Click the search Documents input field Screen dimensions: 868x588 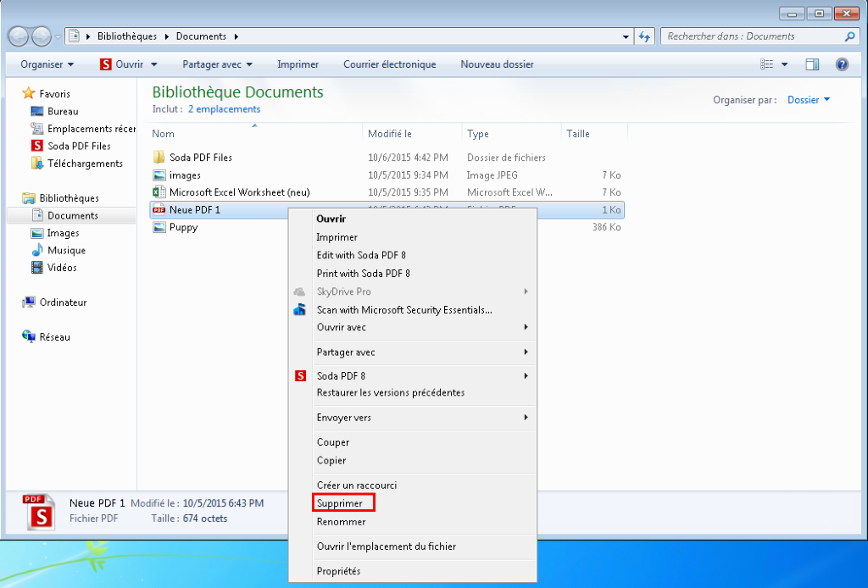(x=753, y=36)
